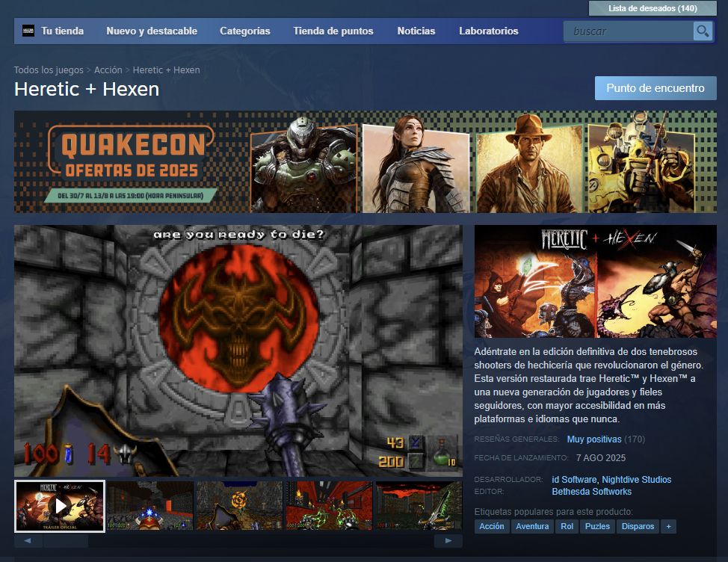Image resolution: width=728 pixels, height=562 pixels.
Task: Follow the Acción breadcrumb link
Action: coord(108,70)
